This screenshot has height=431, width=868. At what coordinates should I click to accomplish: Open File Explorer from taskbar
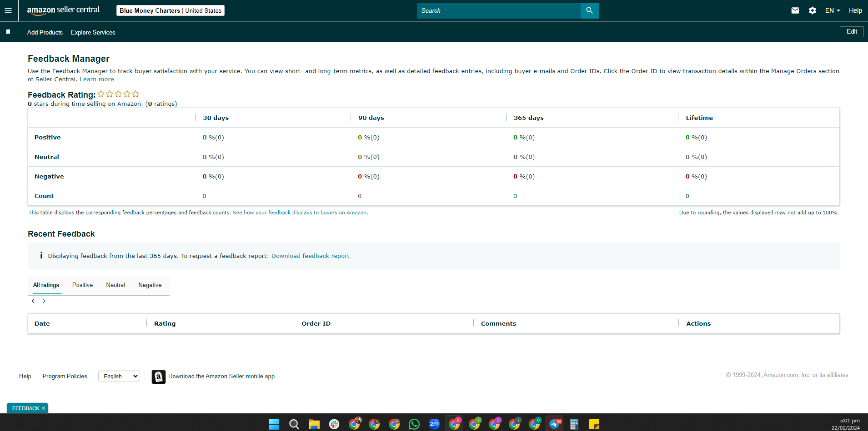[x=314, y=424]
